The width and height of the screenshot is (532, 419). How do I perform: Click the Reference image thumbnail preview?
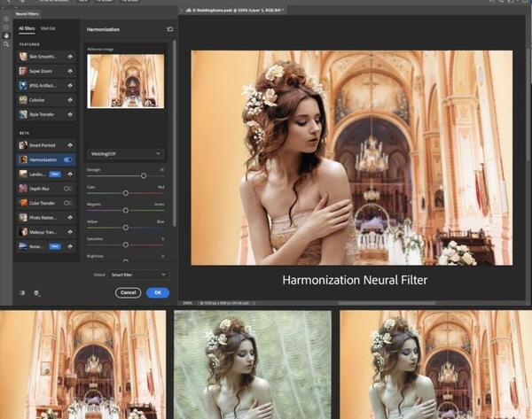point(126,81)
